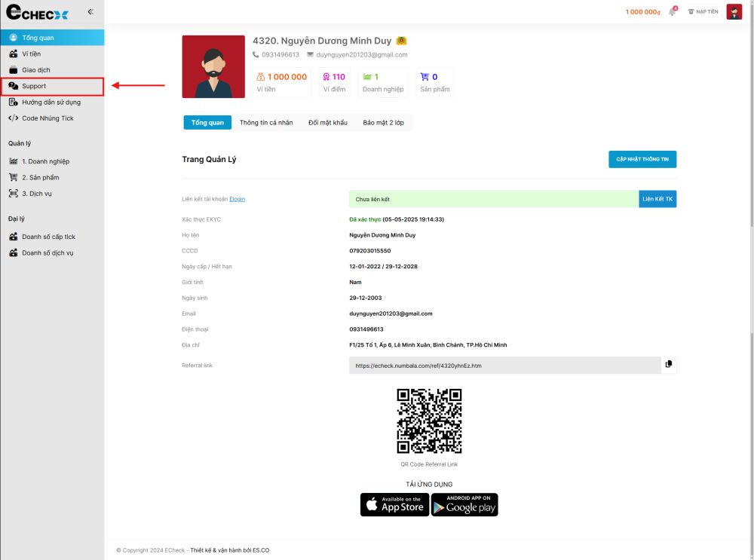The height and width of the screenshot is (560, 754).
Task: Go to 1. Doanh nghiệp management
Action: (x=45, y=161)
